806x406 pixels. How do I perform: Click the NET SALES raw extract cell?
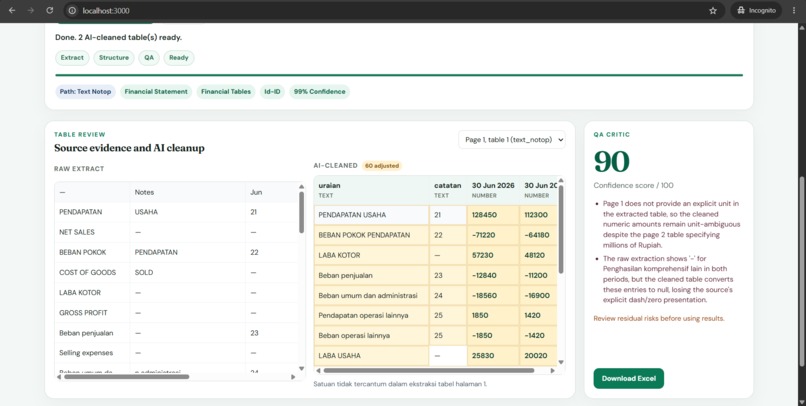[x=92, y=232]
